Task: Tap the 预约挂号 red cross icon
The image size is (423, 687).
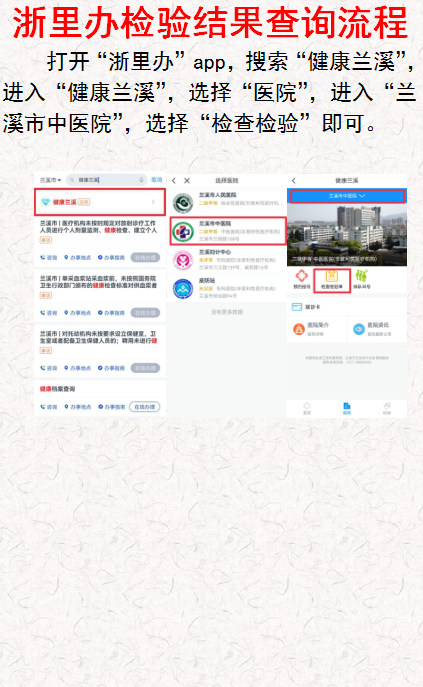Action: (302, 276)
